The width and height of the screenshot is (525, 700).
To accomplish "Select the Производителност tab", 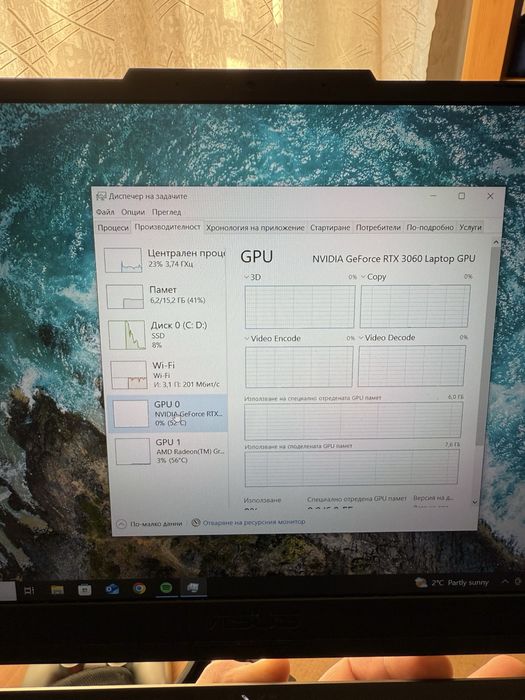I will (167, 227).
